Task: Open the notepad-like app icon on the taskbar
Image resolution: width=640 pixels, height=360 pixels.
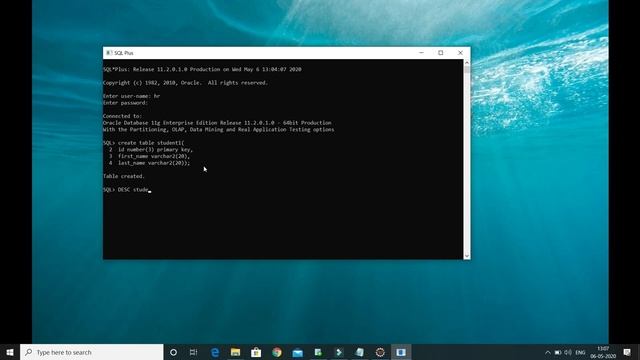Action: (x=360, y=352)
